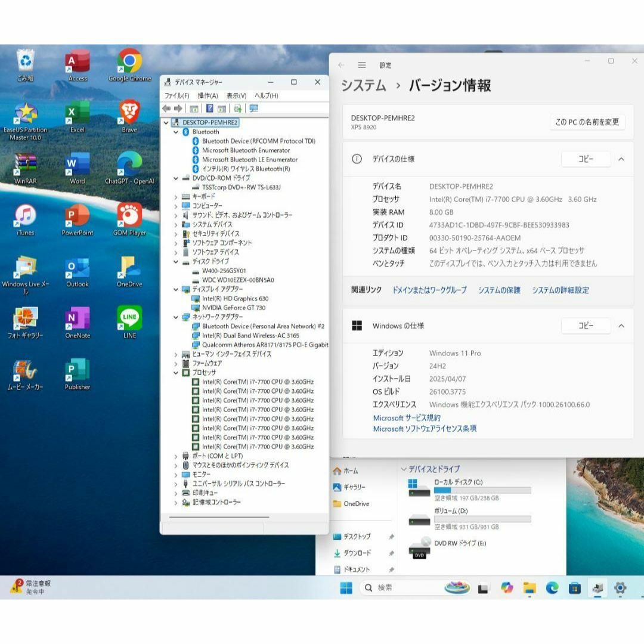
Task: Open the ヘルプ(H) menu
Action: pos(267,95)
